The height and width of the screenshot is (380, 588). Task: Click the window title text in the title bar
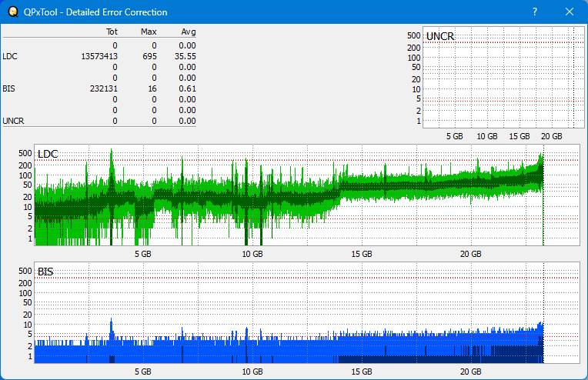pyautogui.click(x=95, y=12)
